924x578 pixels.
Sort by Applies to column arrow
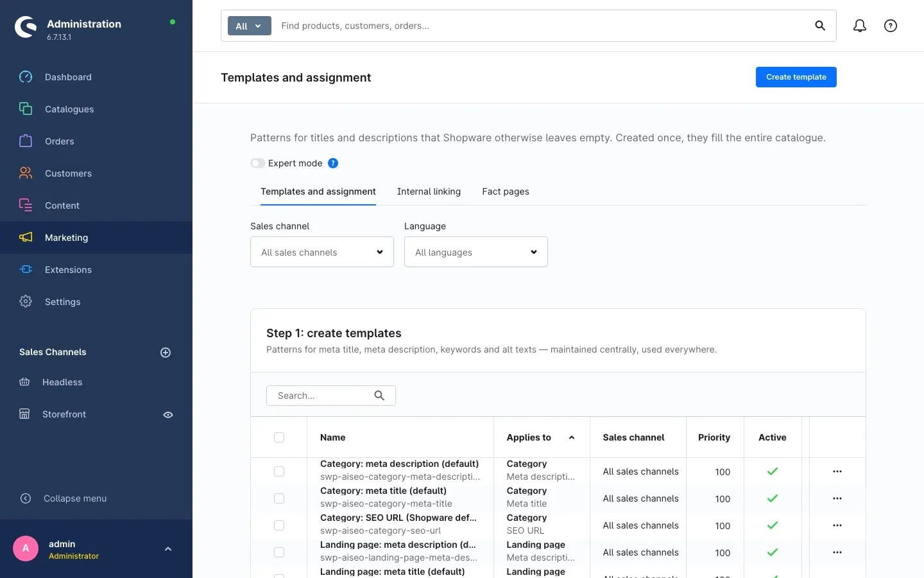click(572, 437)
